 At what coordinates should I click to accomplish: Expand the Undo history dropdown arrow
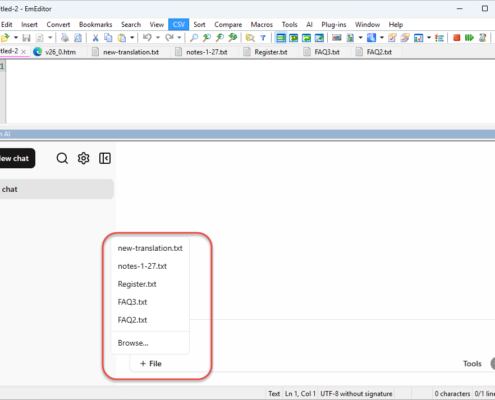click(x=158, y=38)
